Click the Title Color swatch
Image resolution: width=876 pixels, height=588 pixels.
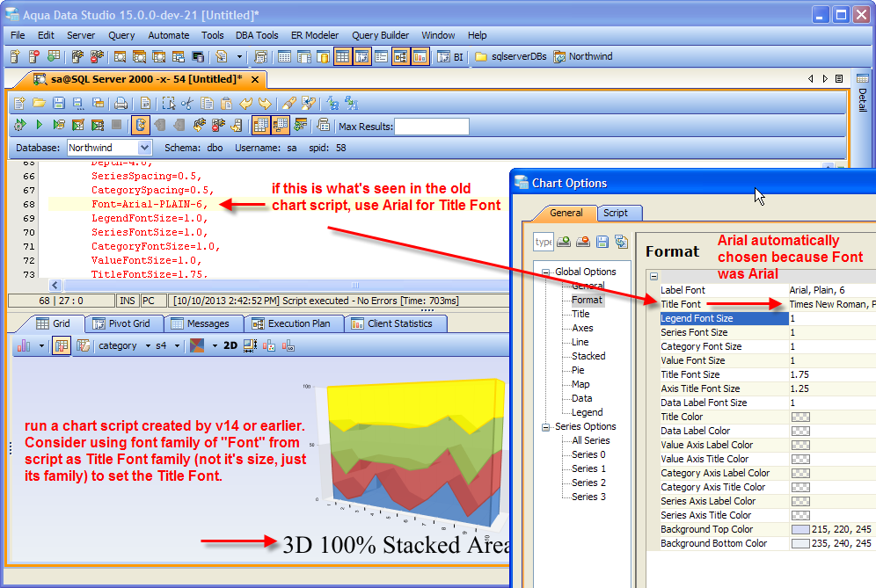(x=800, y=417)
